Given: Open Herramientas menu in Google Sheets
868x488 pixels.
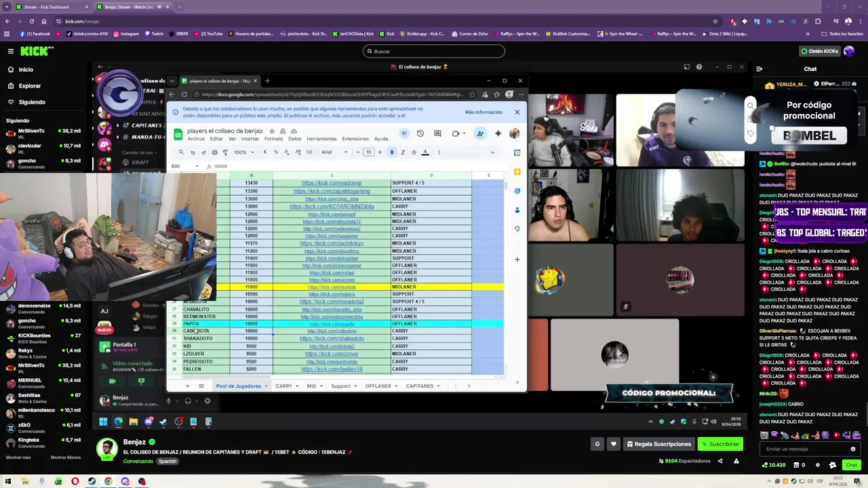Looking at the screenshot, I should 321,139.
